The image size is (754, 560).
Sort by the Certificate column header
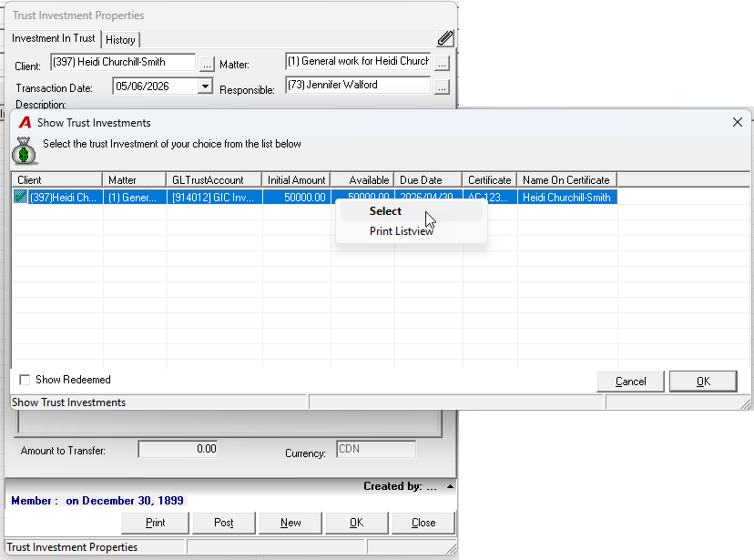pyautogui.click(x=490, y=180)
